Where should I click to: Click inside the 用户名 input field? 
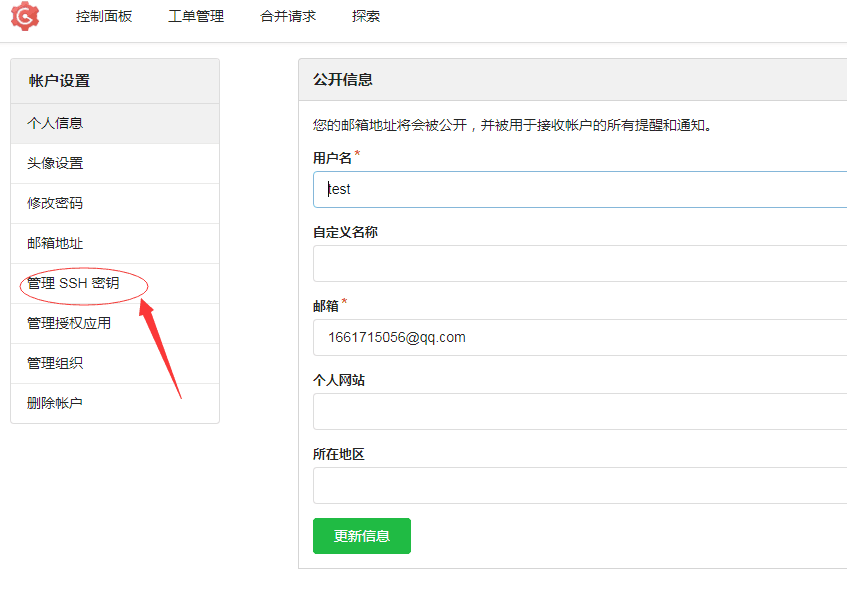click(500, 189)
